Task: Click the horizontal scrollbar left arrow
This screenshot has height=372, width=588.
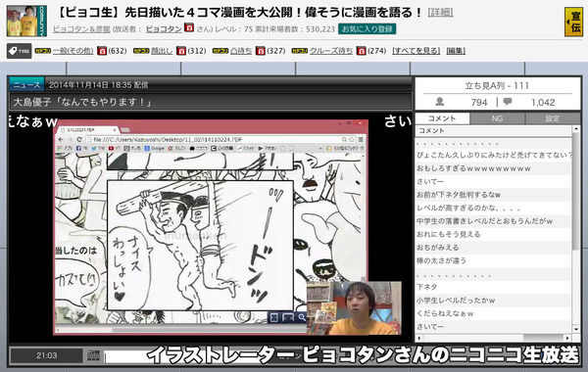Action: click(x=418, y=338)
